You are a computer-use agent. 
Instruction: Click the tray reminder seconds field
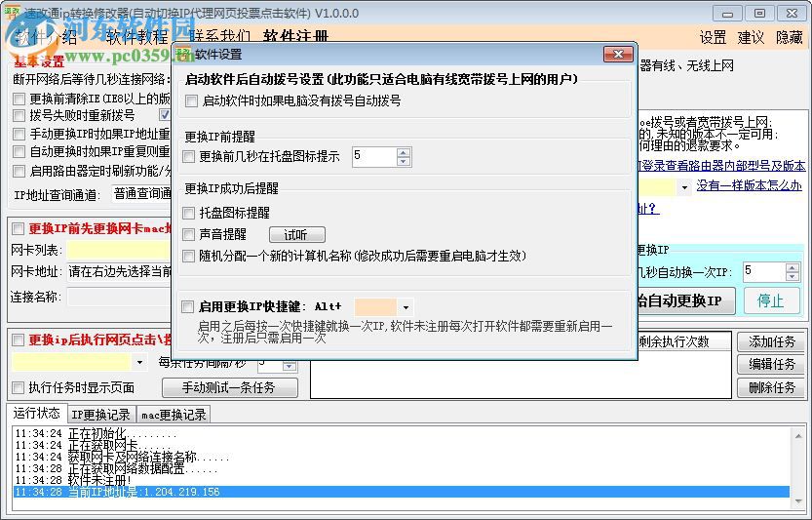(x=374, y=156)
